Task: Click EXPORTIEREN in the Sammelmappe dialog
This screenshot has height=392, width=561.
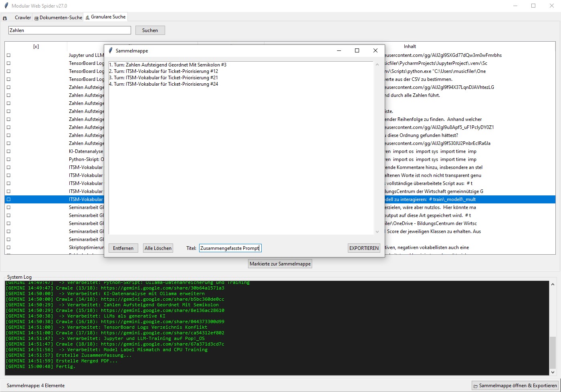Action: coord(363,248)
